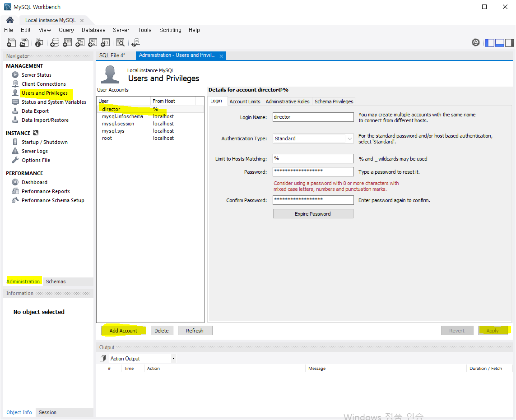The height and width of the screenshot is (420, 516).
Task: Toggle the right sidebar panel visibility
Action: coord(509,42)
